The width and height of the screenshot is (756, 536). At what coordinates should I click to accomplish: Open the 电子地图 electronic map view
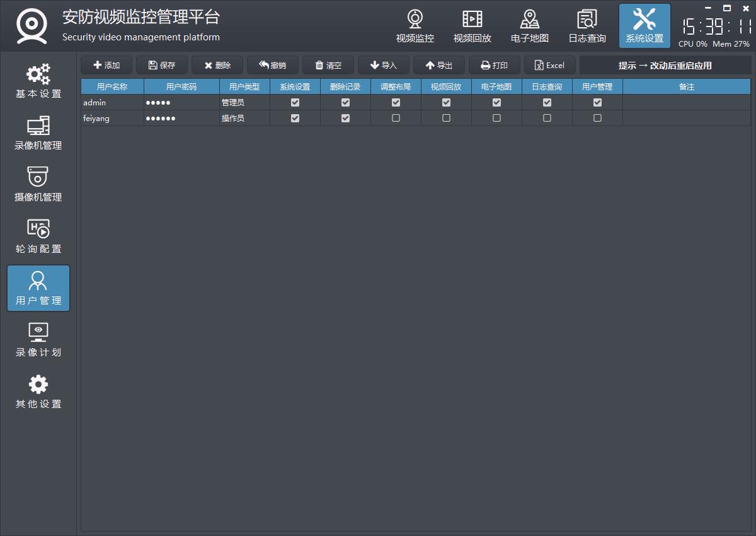[529, 26]
